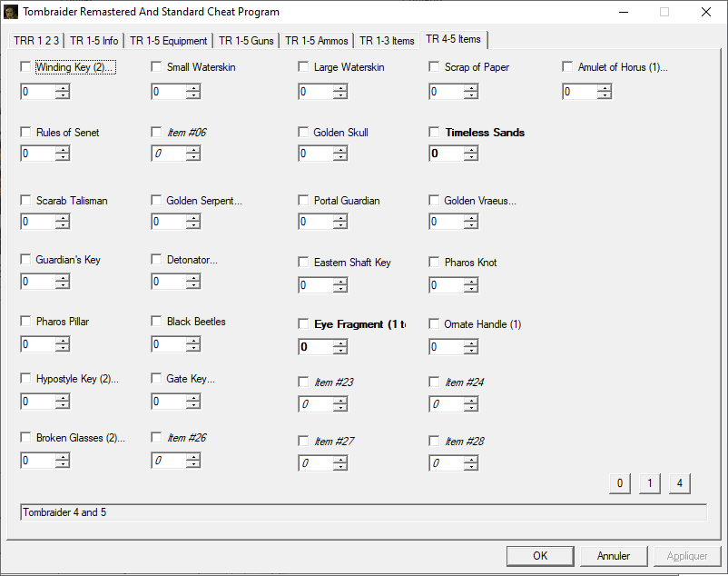Minimize the cheat program window
The image size is (728, 576).
pos(624,12)
